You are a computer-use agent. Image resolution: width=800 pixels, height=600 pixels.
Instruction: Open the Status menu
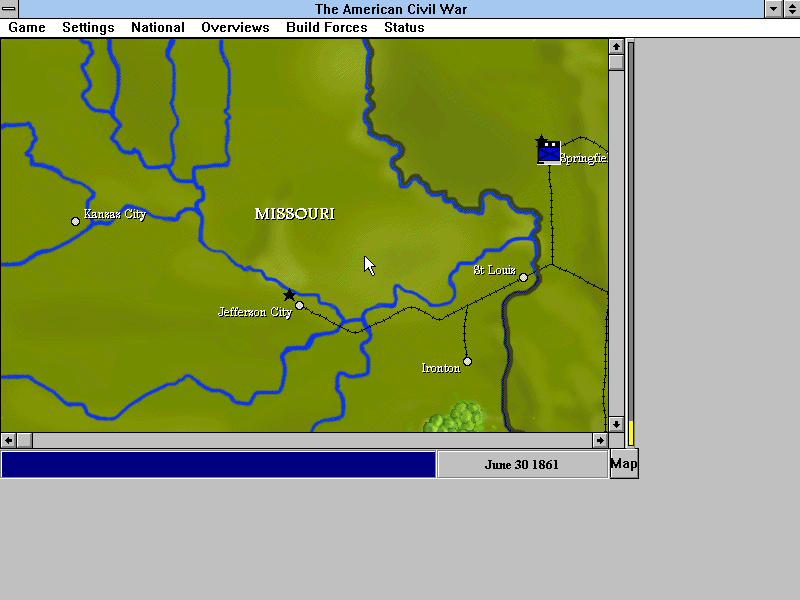(x=404, y=27)
